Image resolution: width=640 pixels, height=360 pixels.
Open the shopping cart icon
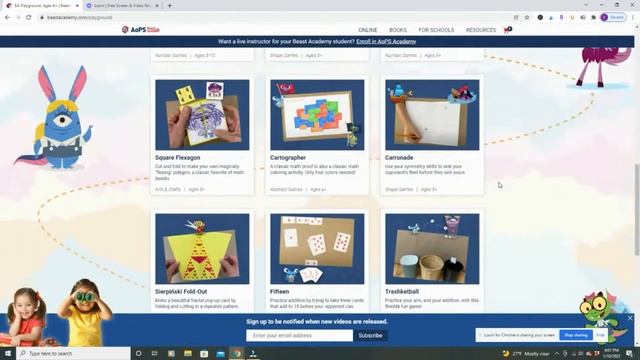pyautogui.click(x=507, y=30)
